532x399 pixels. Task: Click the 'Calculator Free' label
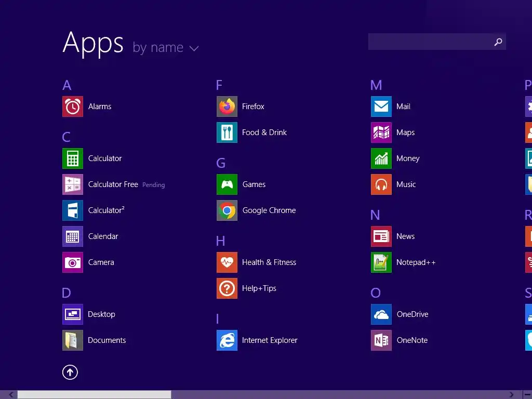click(113, 184)
